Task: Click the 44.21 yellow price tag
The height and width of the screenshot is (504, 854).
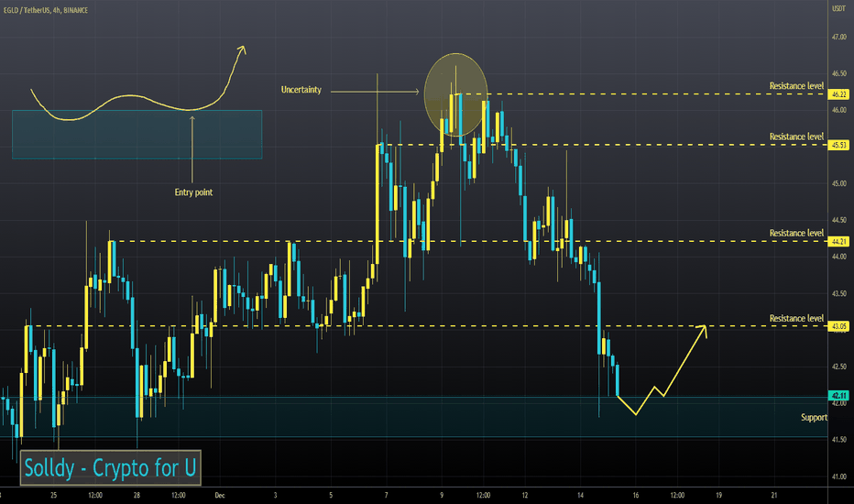Action: (x=838, y=241)
